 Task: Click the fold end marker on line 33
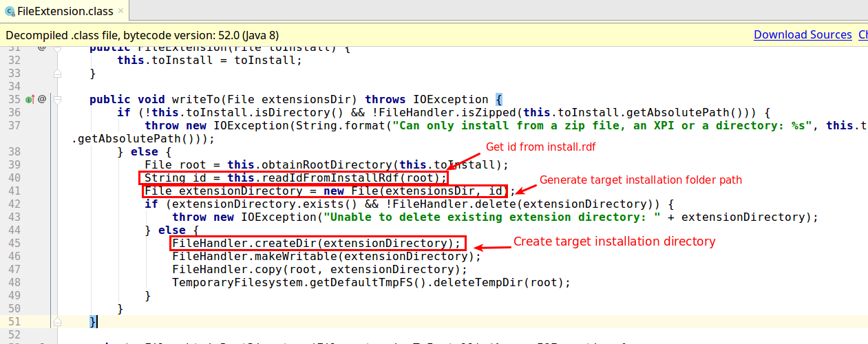point(58,73)
